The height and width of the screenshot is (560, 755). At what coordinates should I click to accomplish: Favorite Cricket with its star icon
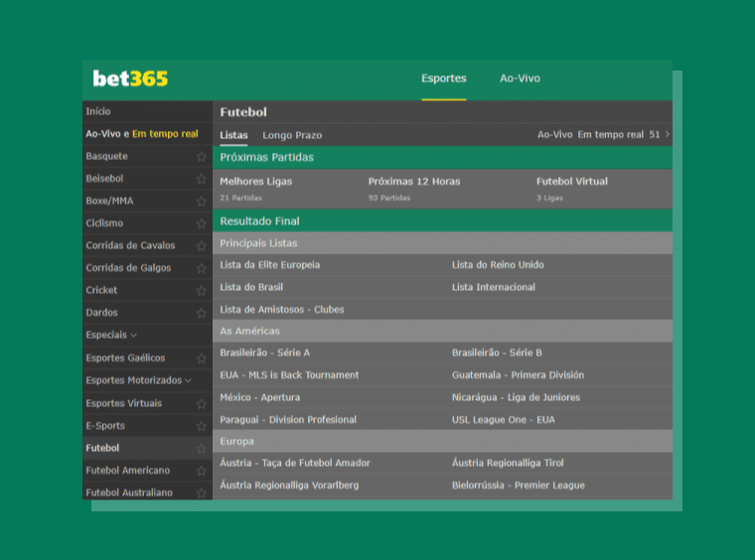pyautogui.click(x=202, y=291)
